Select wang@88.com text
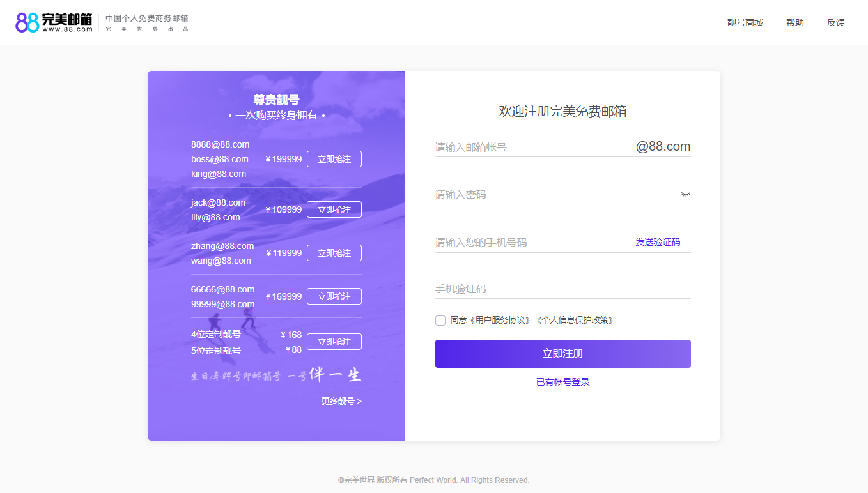The image size is (868, 493). pyautogui.click(x=221, y=261)
